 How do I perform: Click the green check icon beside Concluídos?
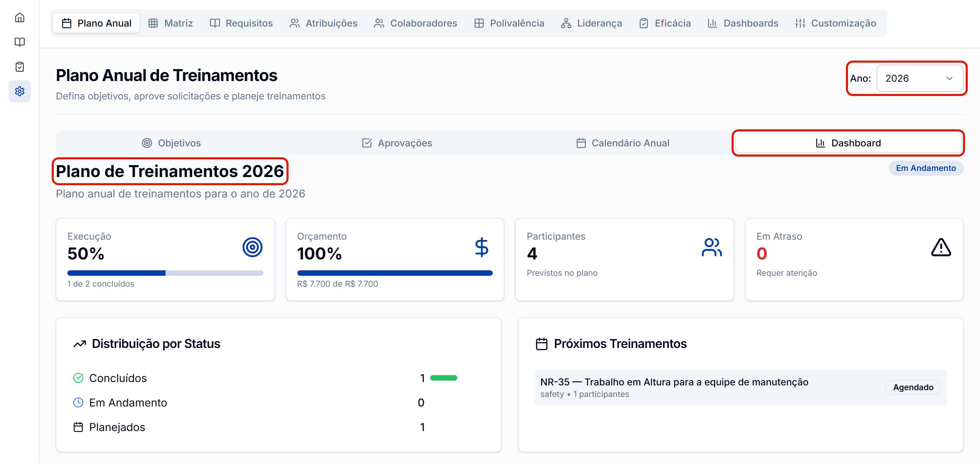click(x=78, y=378)
